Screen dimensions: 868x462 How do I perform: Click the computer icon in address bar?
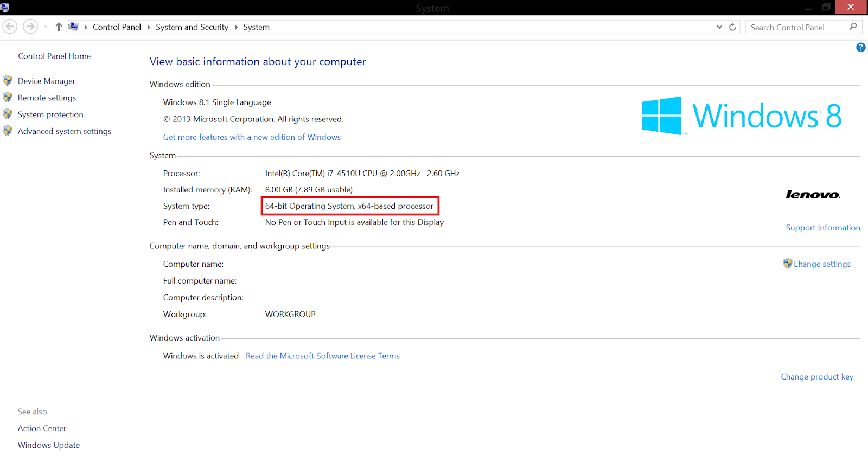click(74, 27)
